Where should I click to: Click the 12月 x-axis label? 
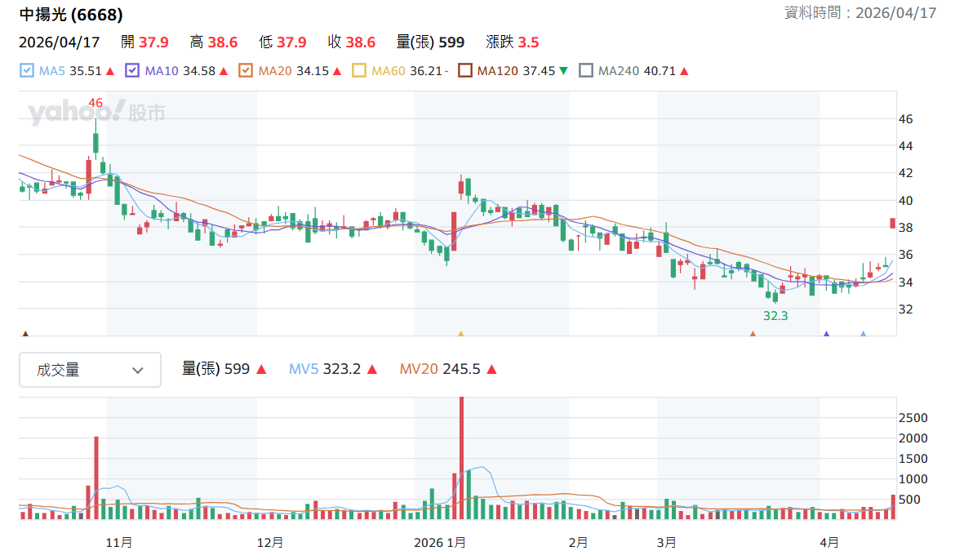270,542
